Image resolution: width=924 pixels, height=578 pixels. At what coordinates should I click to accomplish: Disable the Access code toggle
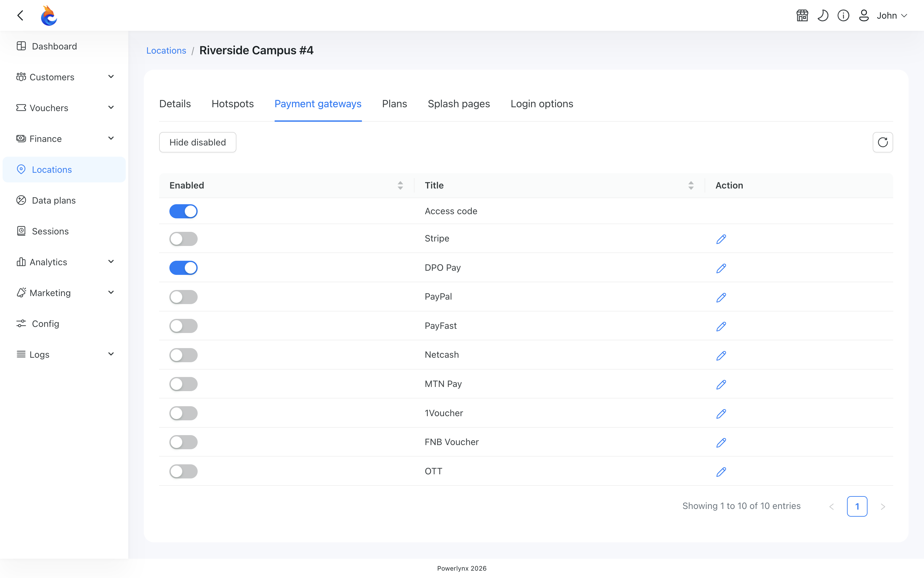click(x=183, y=211)
